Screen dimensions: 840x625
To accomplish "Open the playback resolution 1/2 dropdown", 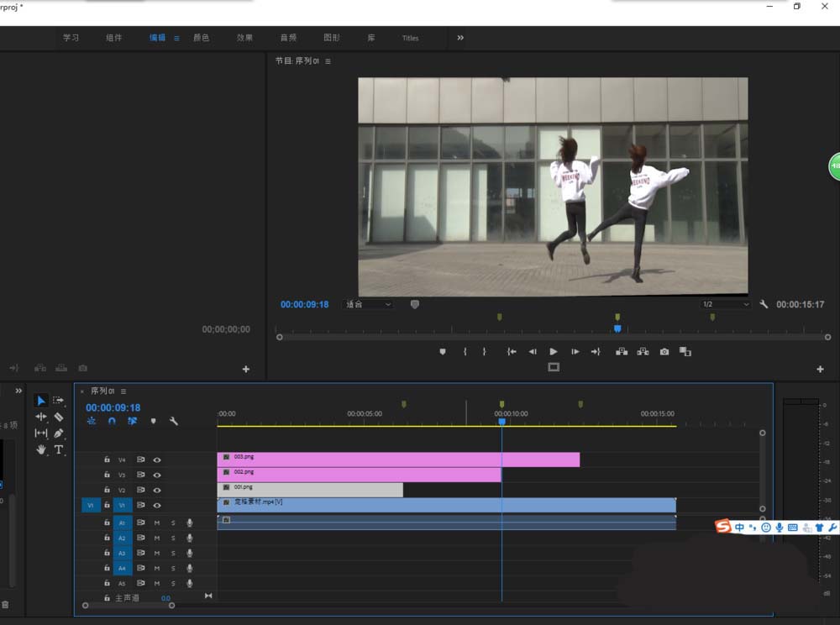I will coord(725,305).
